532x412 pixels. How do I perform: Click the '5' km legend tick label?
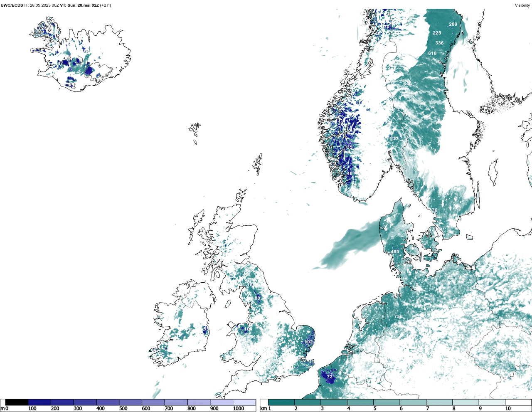coord(375,409)
